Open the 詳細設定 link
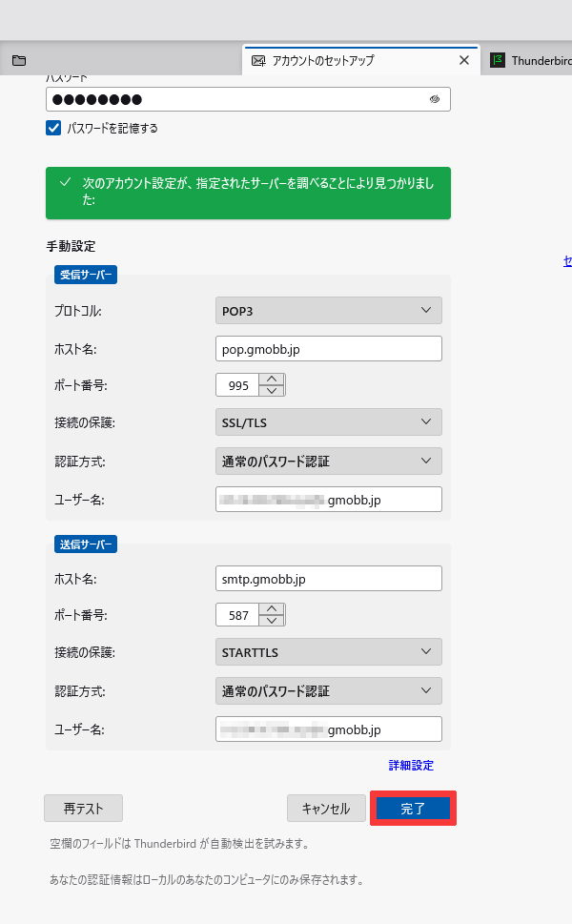The width and height of the screenshot is (572, 924). click(411, 766)
